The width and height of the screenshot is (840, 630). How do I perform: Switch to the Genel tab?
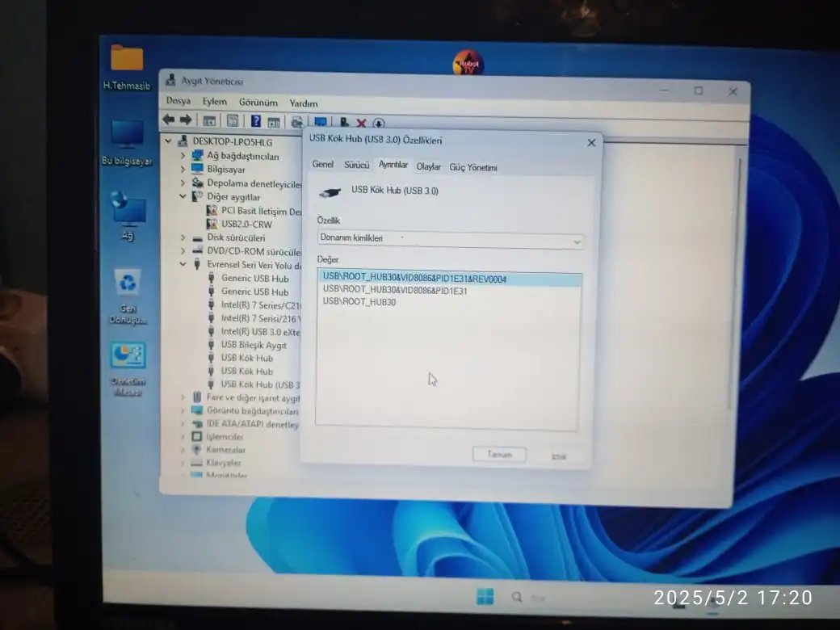click(322, 165)
